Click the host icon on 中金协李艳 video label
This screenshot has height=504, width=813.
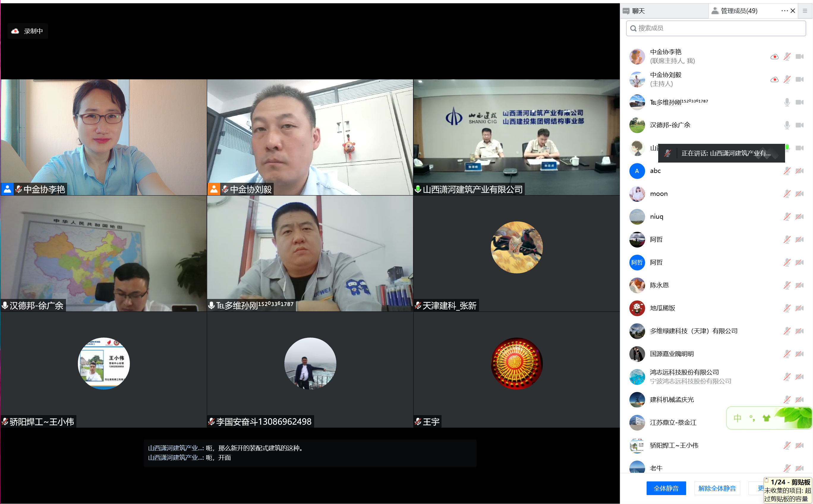click(x=7, y=189)
